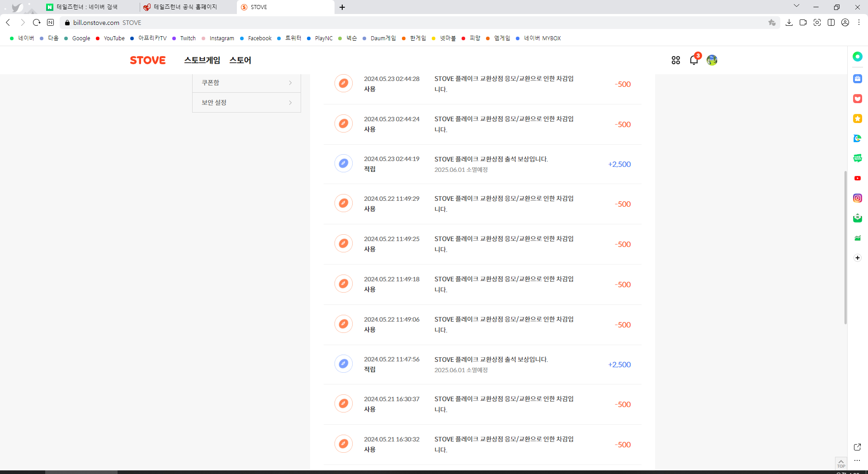Open the blue calendar sidebar icon

tap(858, 79)
